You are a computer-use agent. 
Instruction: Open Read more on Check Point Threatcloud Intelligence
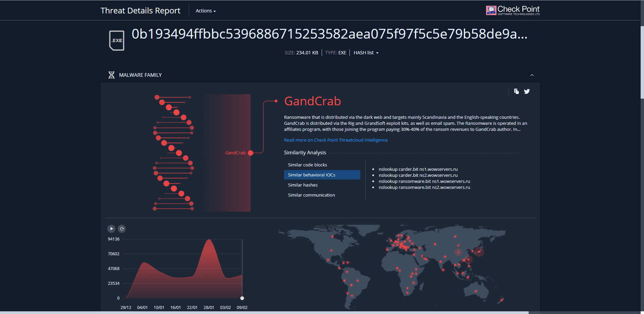[336, 140]
